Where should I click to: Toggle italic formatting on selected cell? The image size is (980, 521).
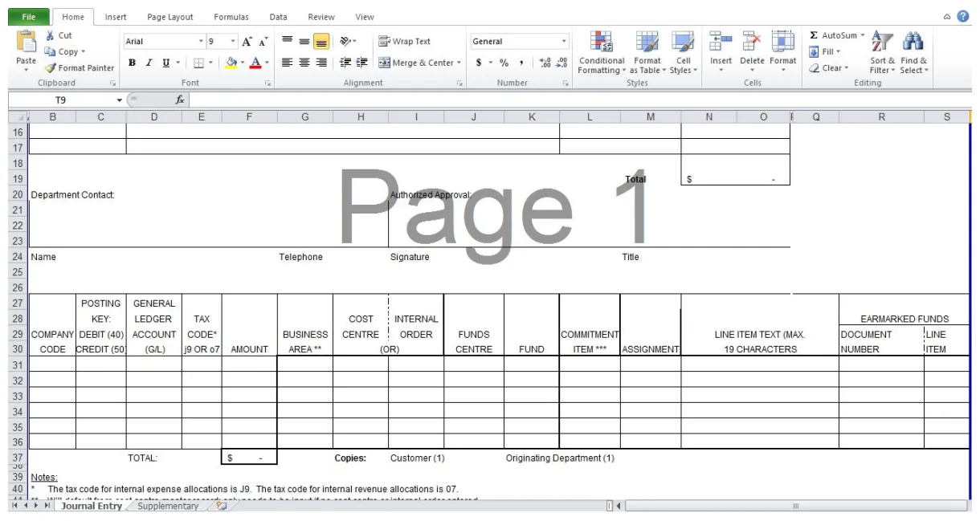pos(148,62)
